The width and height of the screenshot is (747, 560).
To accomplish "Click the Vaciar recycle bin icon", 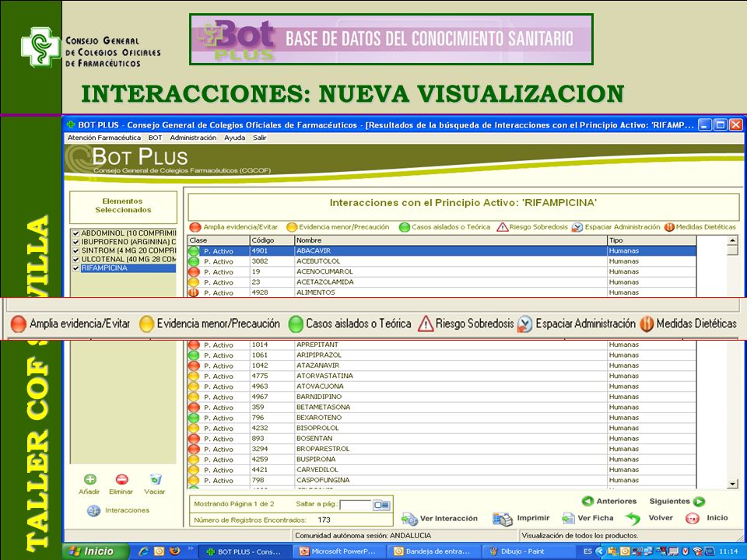I will coord(156,479).
